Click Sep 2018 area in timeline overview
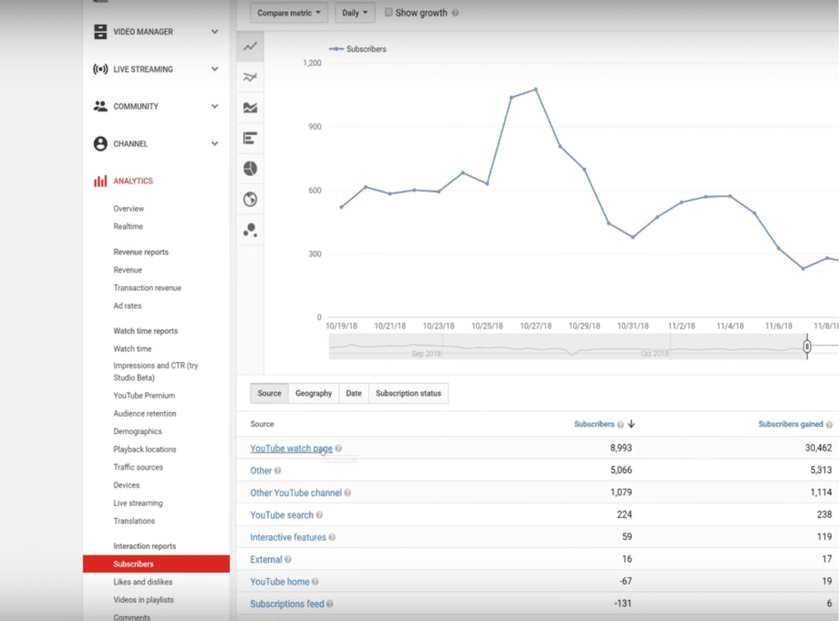This screenshot has height=621, width=840. click(x=427, y=354)
